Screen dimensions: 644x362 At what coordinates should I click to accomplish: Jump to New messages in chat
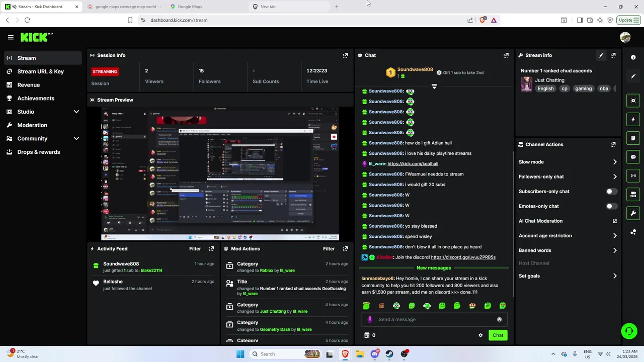click(x=434, y=268)
